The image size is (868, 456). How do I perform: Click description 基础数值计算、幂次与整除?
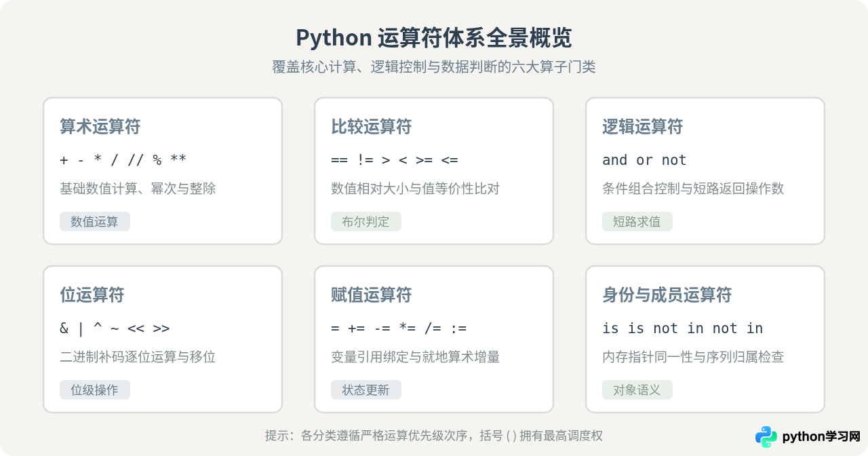(x=138, y=189)
